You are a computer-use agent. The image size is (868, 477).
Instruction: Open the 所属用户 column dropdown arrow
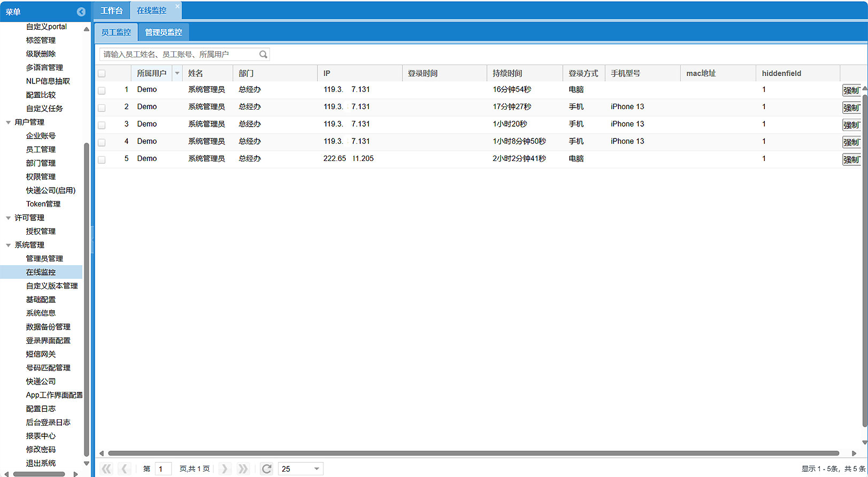177,73
